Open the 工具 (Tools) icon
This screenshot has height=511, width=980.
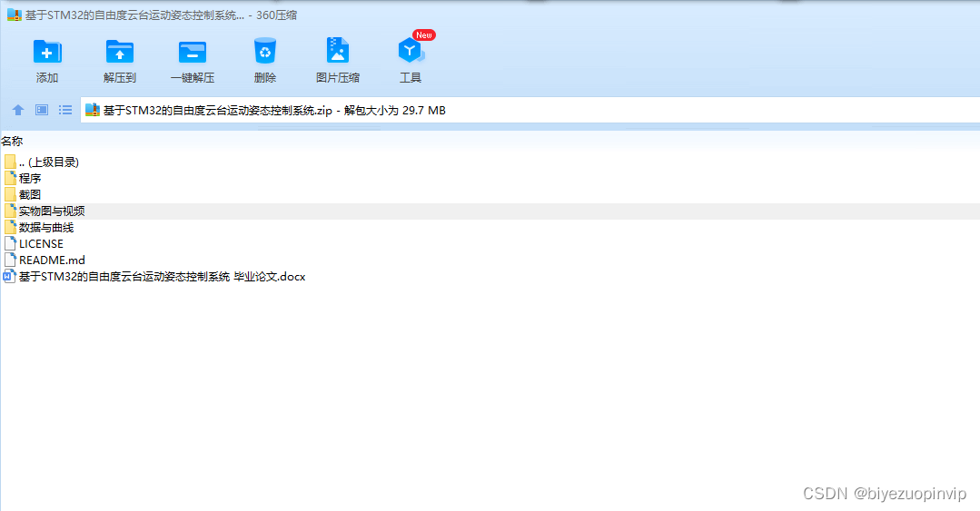pos(410,51)
